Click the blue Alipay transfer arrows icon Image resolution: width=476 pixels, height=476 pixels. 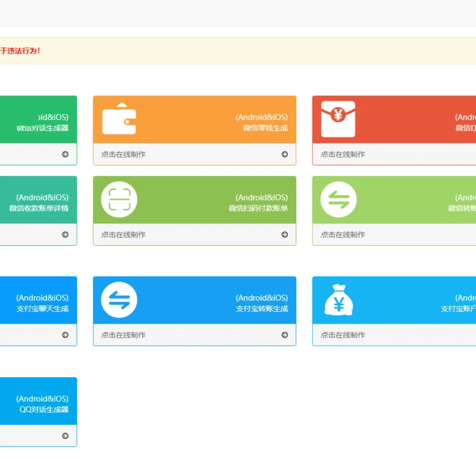point(119,300)
